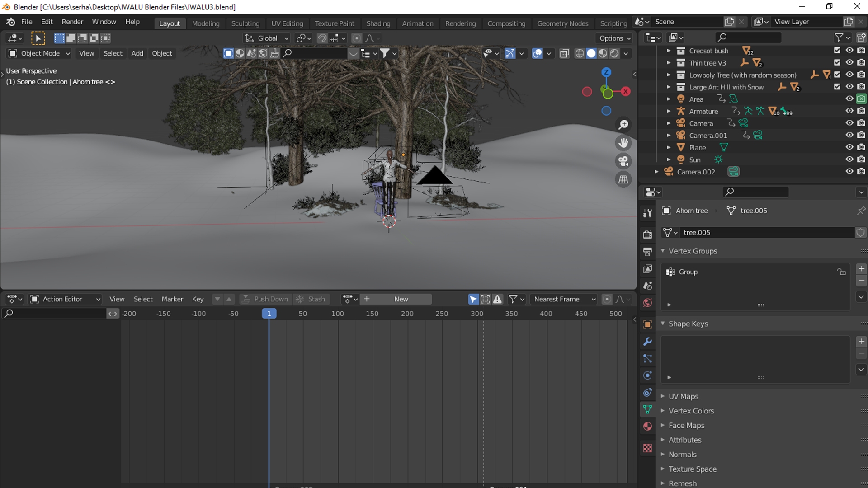The image size is (868, 488).
Task: Open the Global transform orientation dropdown
Action: coord(267,38)
